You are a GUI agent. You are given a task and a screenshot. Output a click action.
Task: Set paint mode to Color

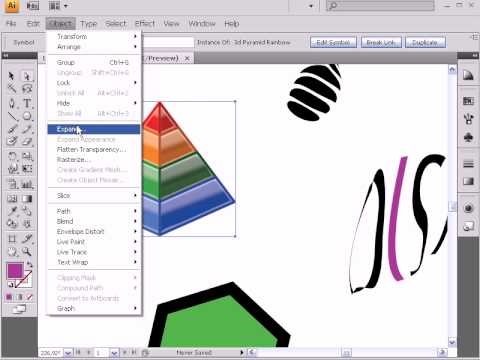9,297
